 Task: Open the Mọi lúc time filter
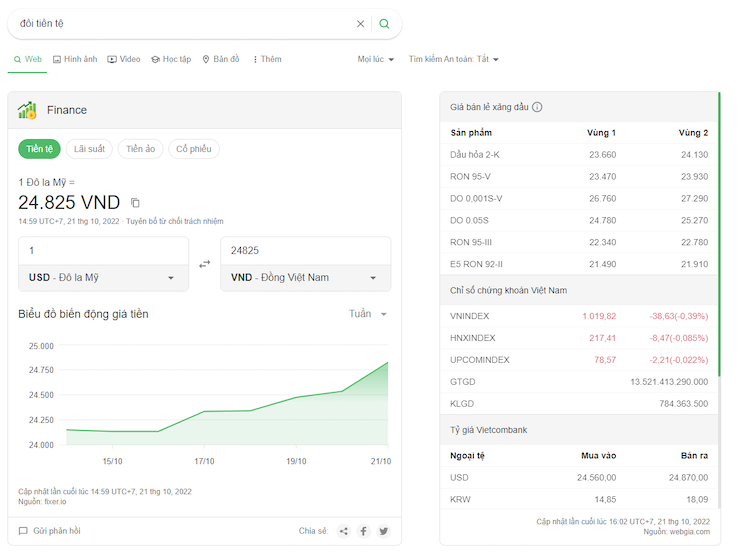click(376, 60)
